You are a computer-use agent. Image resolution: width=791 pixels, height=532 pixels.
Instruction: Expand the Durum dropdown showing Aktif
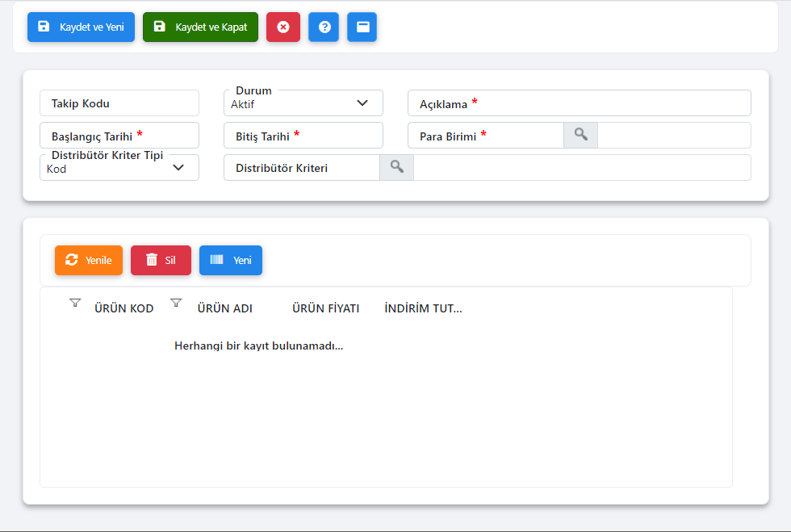tap(362, 103)
